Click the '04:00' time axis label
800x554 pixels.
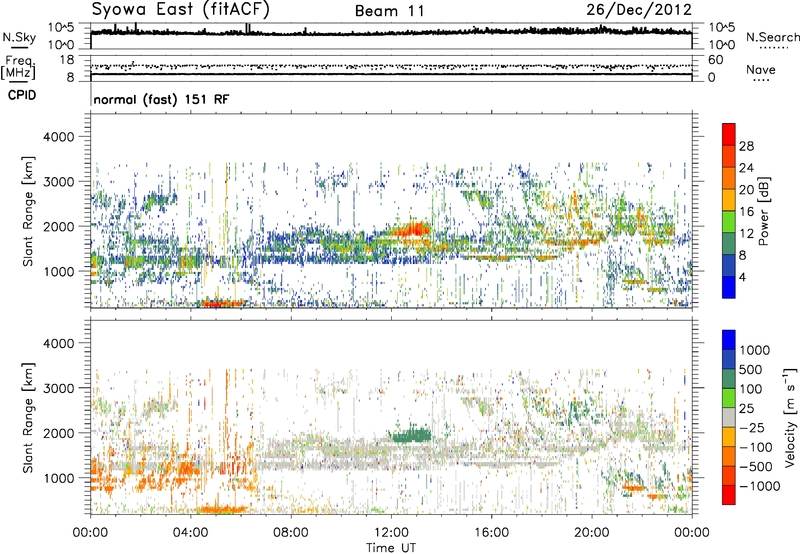click(x=191, y=533)
